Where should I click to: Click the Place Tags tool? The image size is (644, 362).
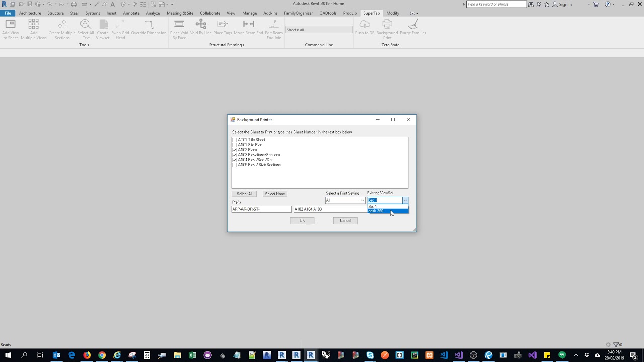click(223, 27)
